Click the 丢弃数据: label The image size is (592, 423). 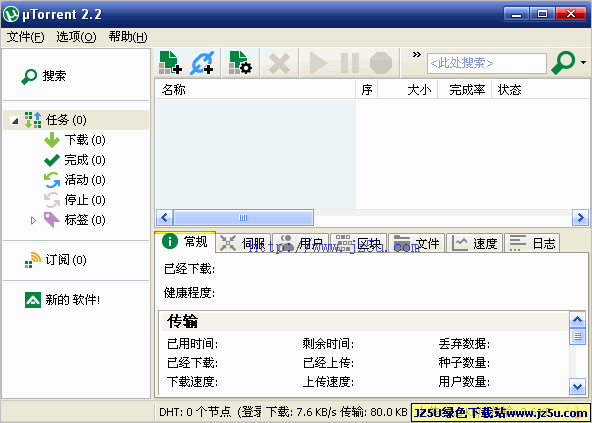tap(464, 344)
